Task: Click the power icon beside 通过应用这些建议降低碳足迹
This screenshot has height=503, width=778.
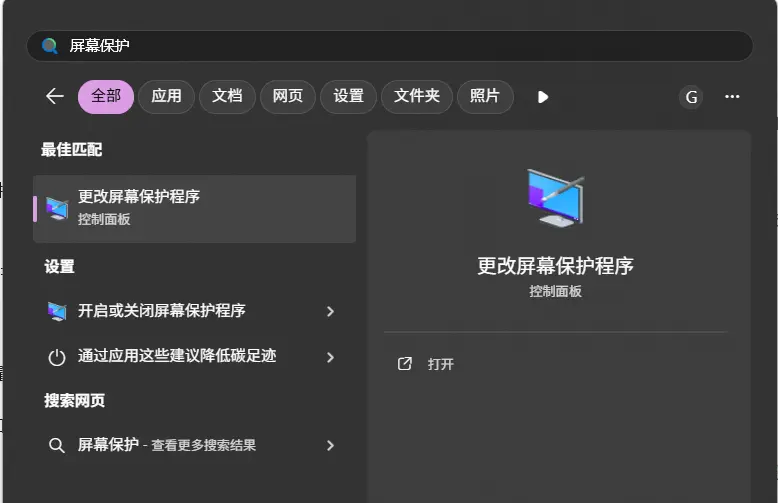Action: [57, 357]
